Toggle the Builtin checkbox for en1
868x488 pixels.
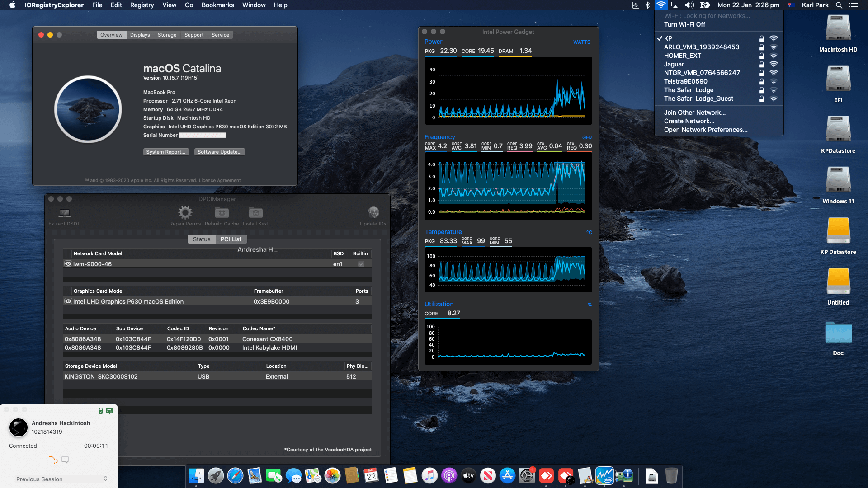tap(360, 263)
